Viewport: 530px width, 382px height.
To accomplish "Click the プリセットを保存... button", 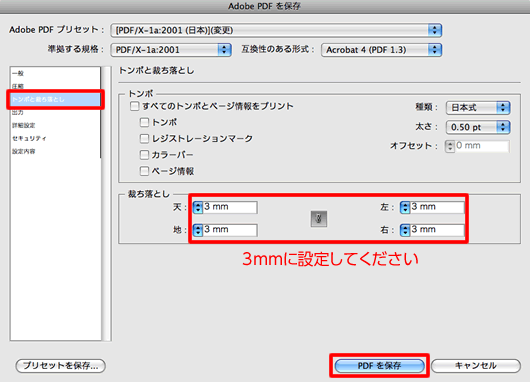I will (x=61, y=366).
